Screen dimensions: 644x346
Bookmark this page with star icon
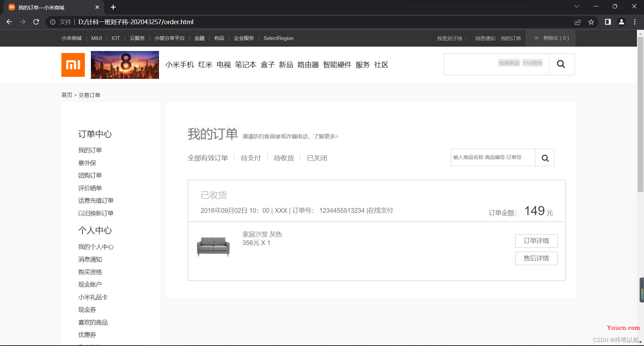pyautogui.click(x=591, y=22)
